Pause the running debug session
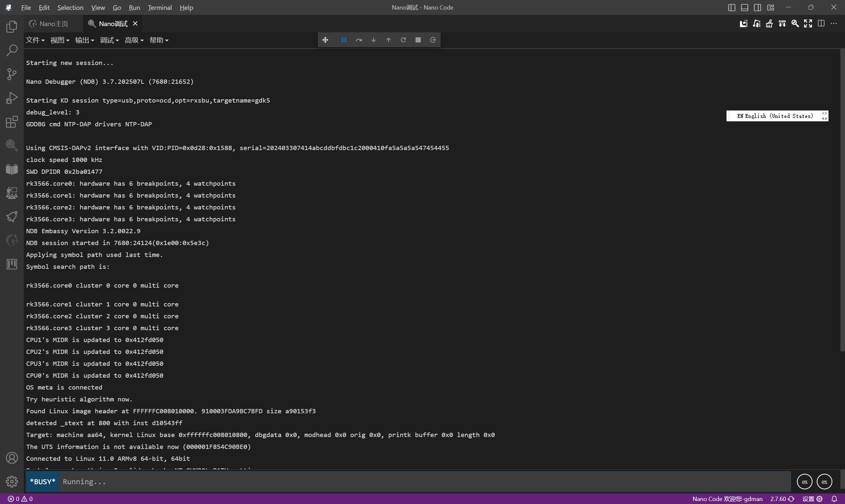This screenshot has width=845, height=504. [344, 40]
